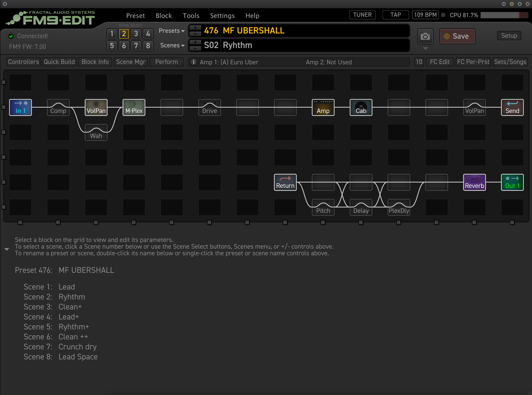Open Sets/Songs
The height and width of the screenshot is (395, 532).
tap(510, 62)
